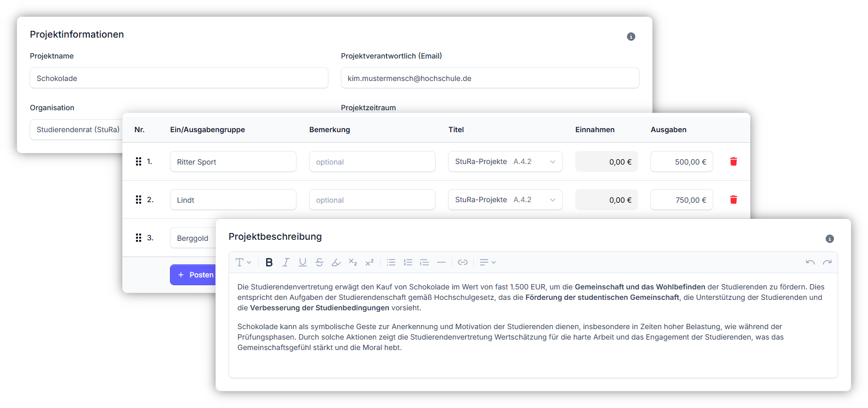868x408 pixels.
Task: Grab the drag handle of row 3
Action: [139, 238]
